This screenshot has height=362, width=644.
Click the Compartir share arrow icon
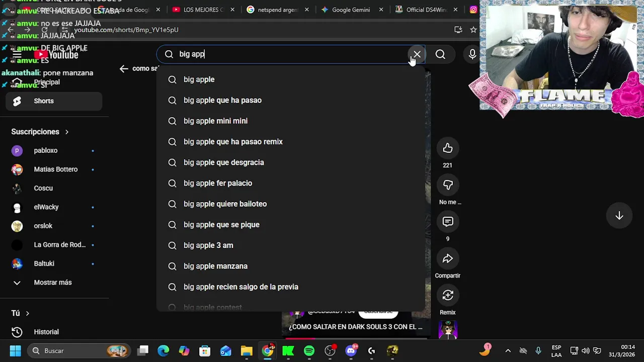tap(448, 258)
